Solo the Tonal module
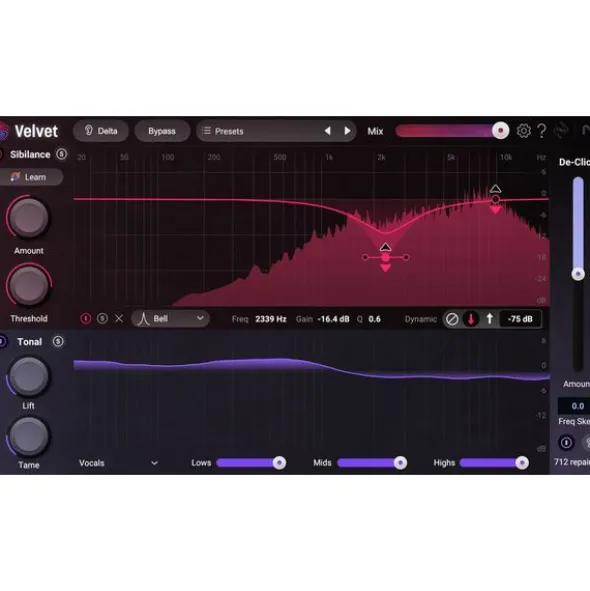Viewport: 590px width, 591px height. tap(58, 341)
